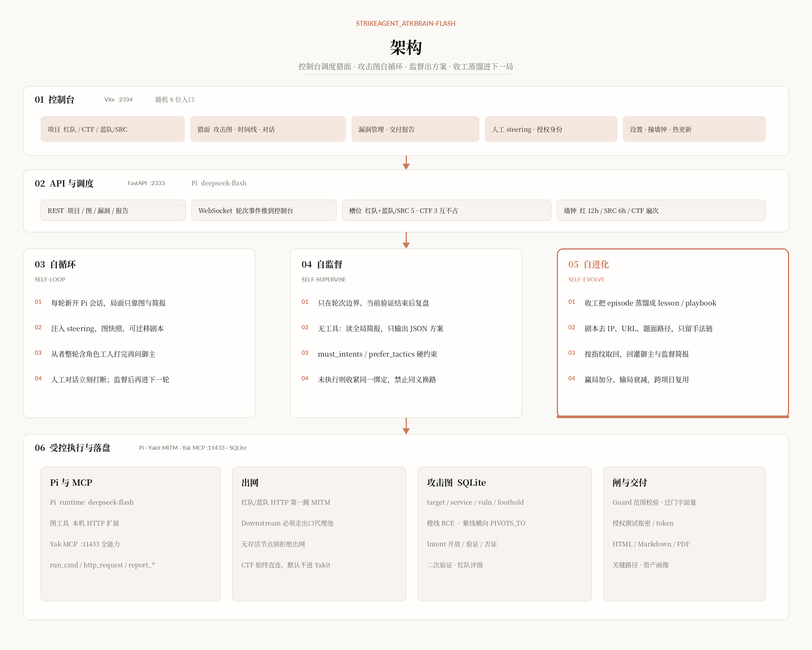This screenshot has height=650, width=812.
Task: Click 赢局加分、输局衰减 list item
Action: [x=637, y=380]
